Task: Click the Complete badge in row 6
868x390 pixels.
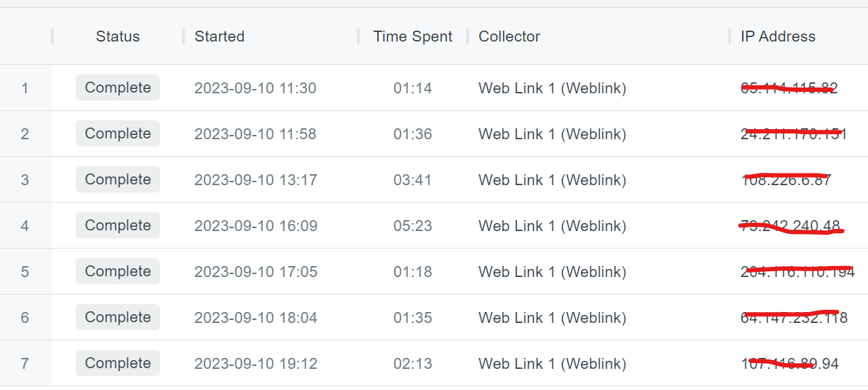Action: pos(117,317)
